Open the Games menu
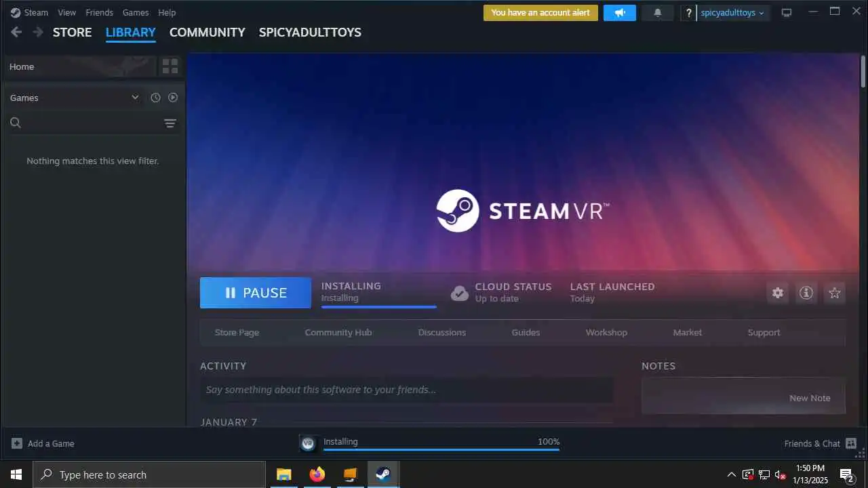The height and width of the screenshot is (488, 868). [136, 12]
